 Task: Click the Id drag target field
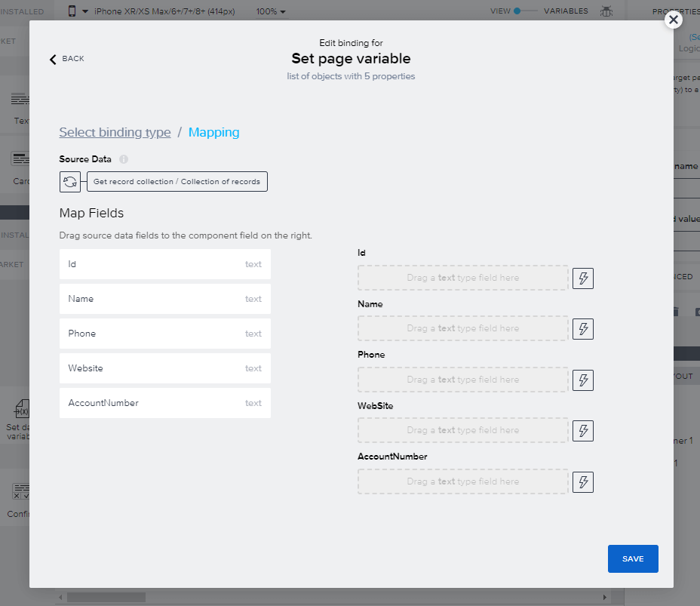462,278
